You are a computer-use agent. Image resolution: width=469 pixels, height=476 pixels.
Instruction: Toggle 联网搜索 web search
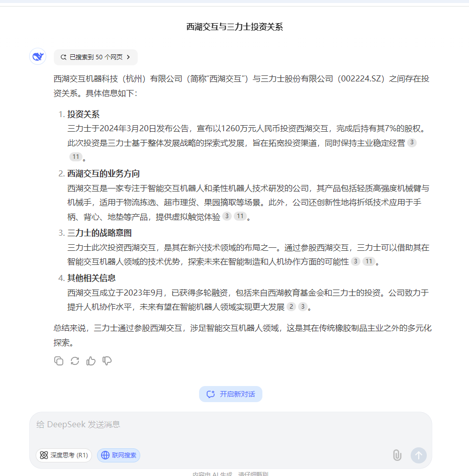click(119, 455)
